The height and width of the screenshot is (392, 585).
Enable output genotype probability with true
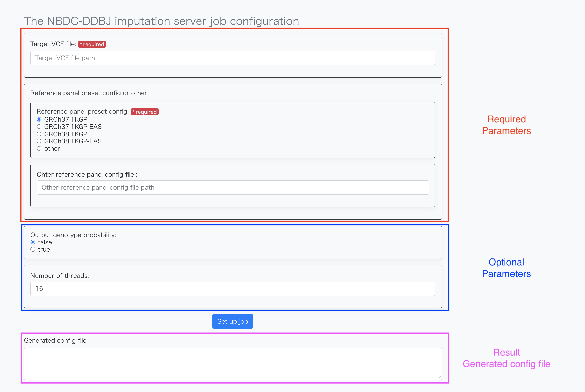pos(33,249)
